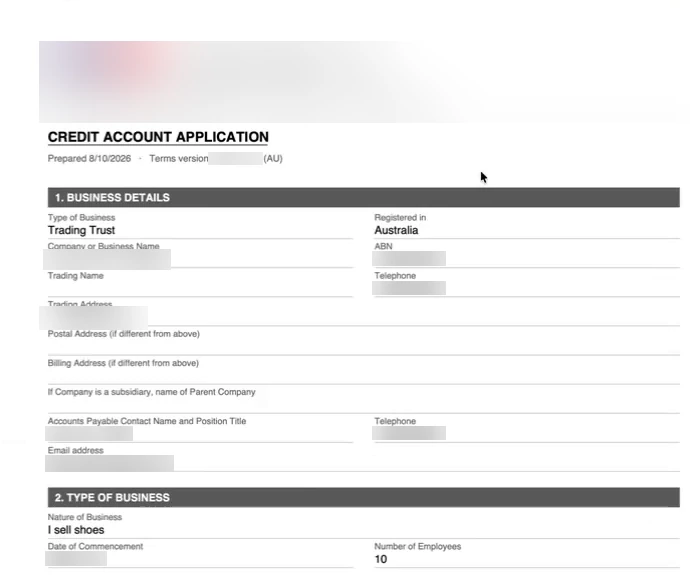Click the 'Type of Business' label

pyautogui.click(x=81, y=217)
